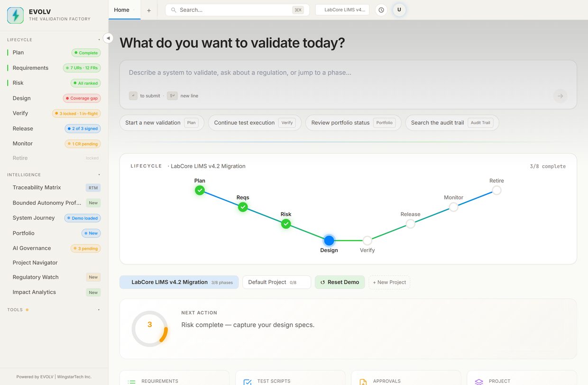
Task: Focus the top Search field
Action: click(237, 10)
